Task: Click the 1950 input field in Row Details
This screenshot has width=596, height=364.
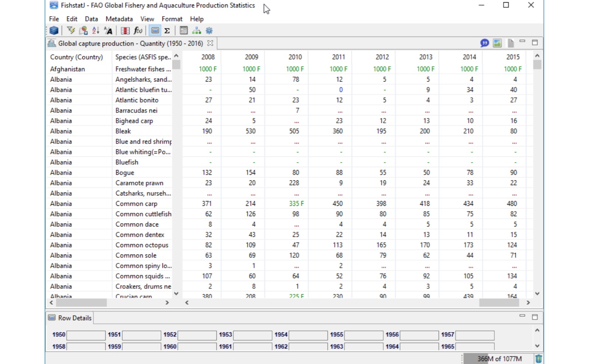Action: [x=86, y=335]
